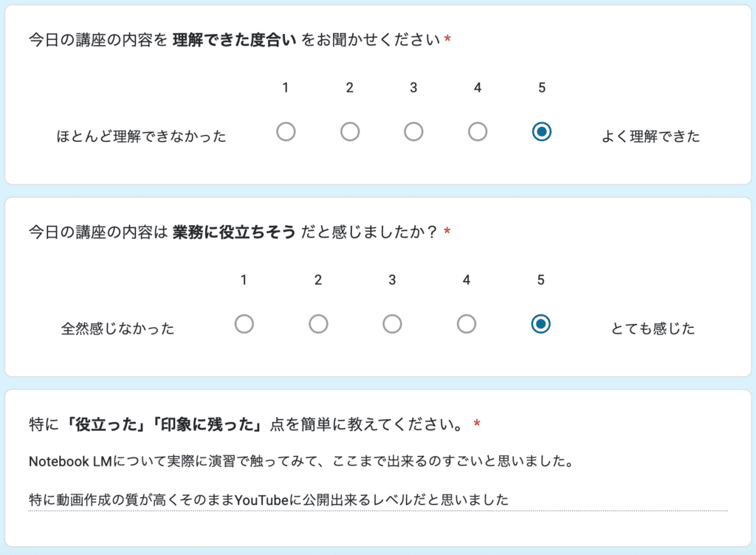Select rating 2 for the usefulness question
This screenshot has height=555, width=756.
[318, 323]
